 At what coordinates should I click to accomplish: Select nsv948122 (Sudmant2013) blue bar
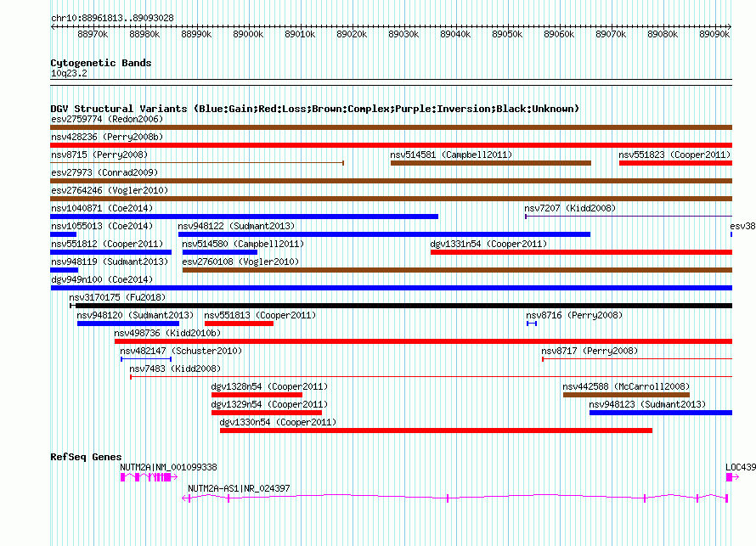384,234
